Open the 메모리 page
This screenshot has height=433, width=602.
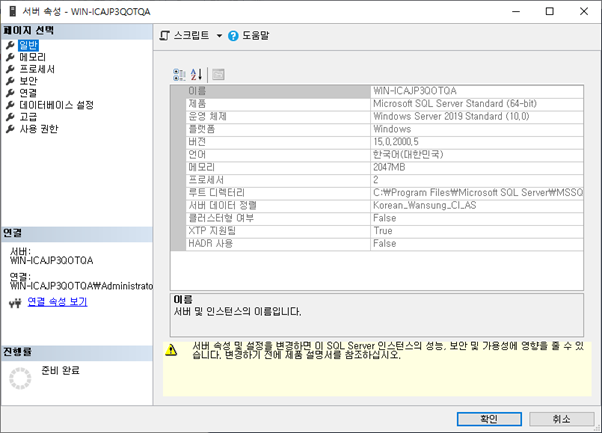point(33,57)
